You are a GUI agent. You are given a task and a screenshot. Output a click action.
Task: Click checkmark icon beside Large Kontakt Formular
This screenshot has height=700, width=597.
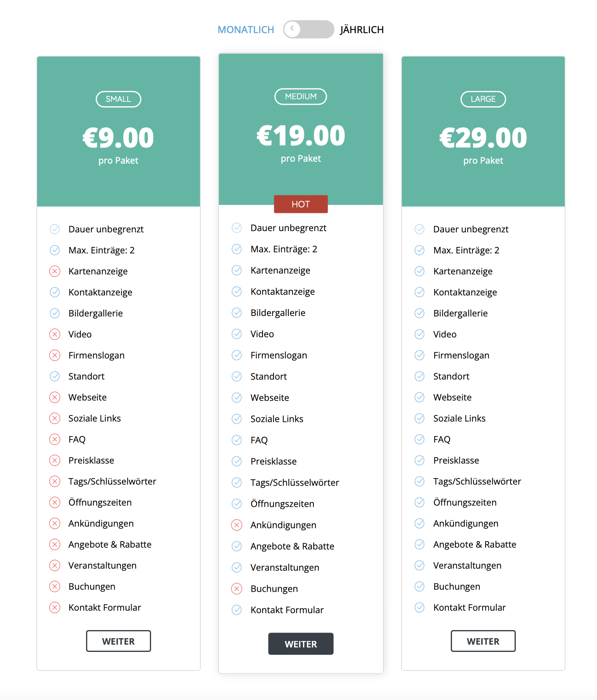420,607
